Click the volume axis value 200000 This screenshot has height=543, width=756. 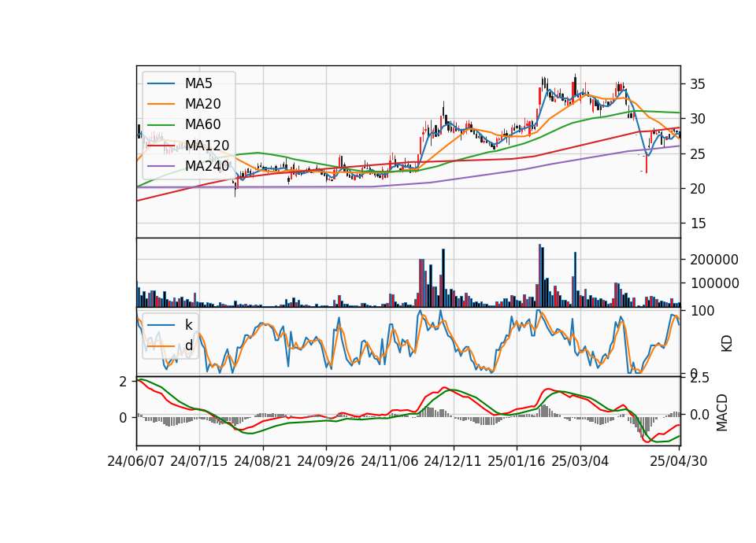pos(714,260)
